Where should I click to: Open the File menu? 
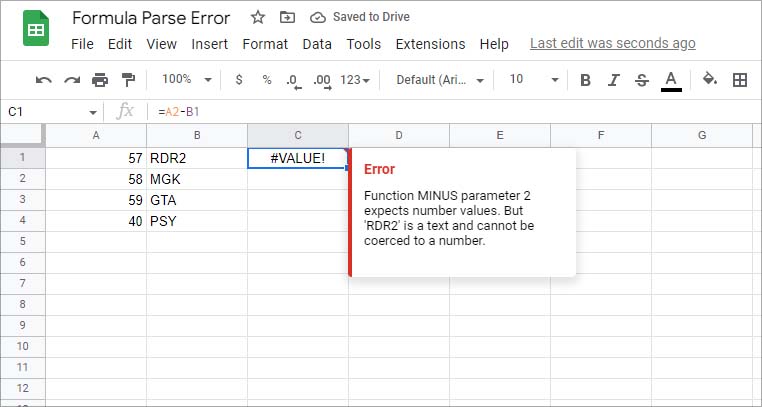pos(82,44)
